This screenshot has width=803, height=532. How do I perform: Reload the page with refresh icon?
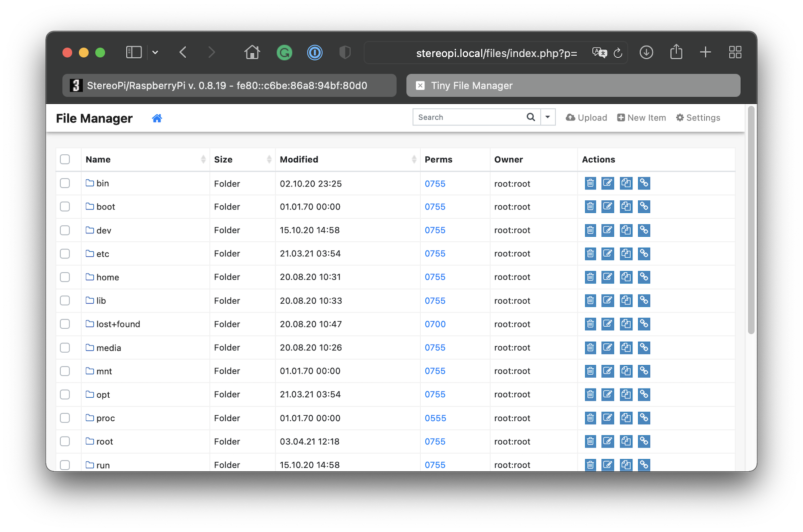[618, 53]
